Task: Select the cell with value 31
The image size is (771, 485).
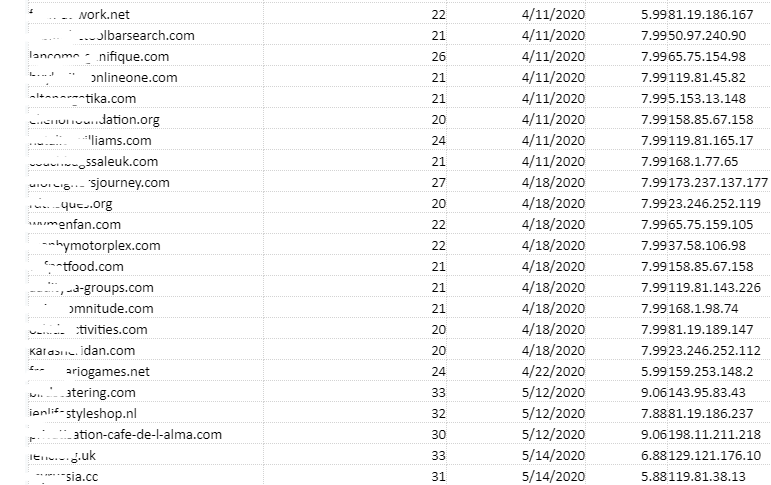Action: (x=438, y=477)
